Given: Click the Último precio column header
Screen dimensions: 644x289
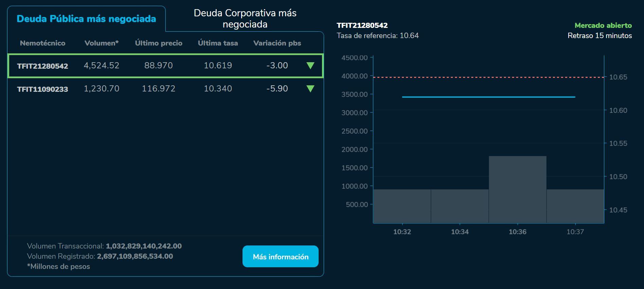Looking at the screenshot, I should coord(159,43).
